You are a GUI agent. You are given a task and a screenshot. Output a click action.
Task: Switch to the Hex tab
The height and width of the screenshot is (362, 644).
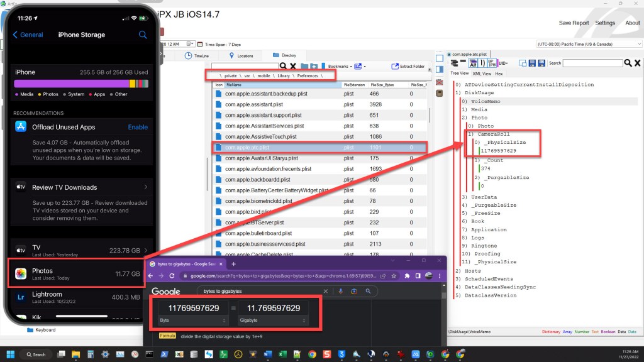click(x=499, y=74)
